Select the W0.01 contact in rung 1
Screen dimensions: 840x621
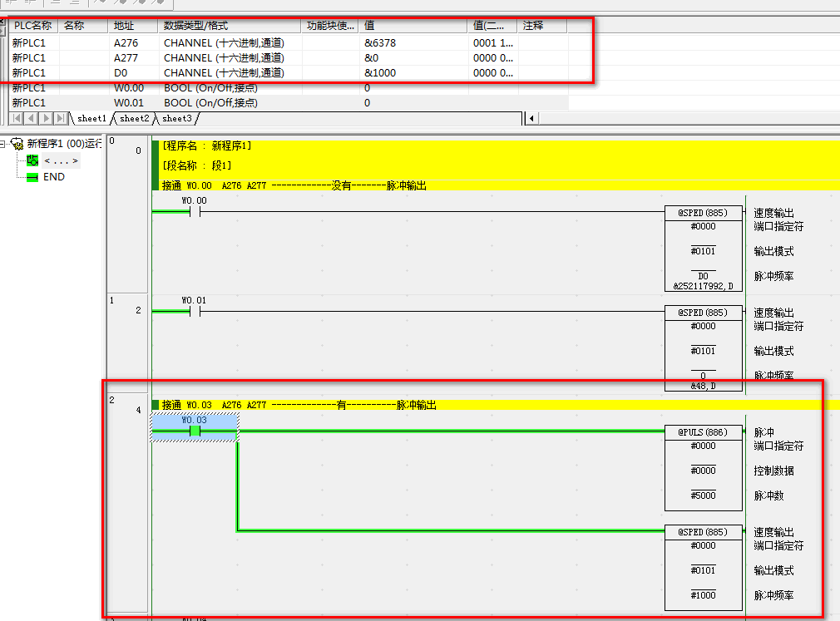[195, 312]
